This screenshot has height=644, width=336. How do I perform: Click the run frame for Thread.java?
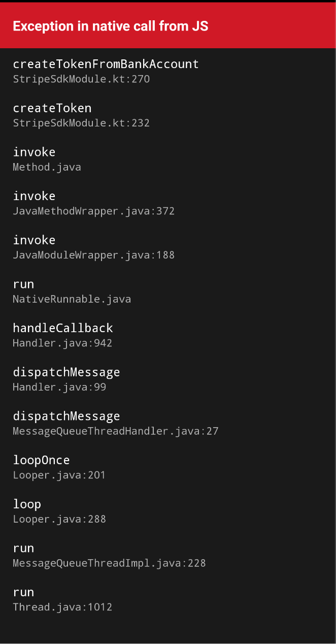click(x=23, y=592)
